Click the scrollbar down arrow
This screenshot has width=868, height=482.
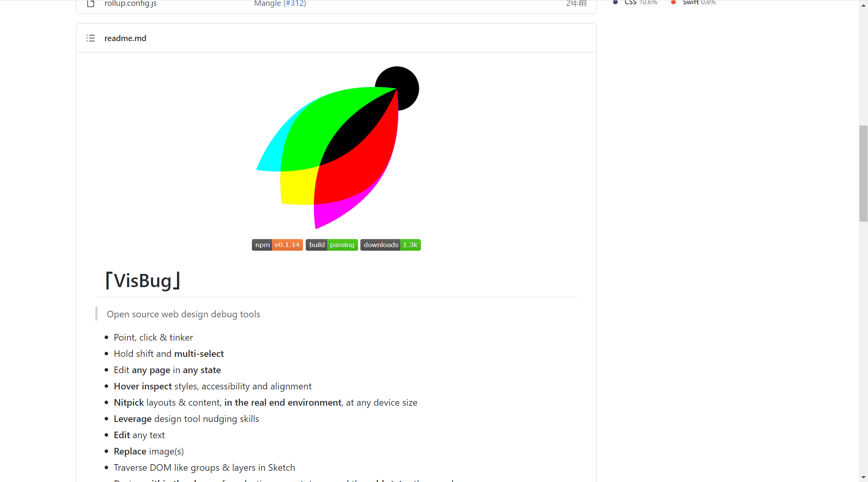point(863,477)
